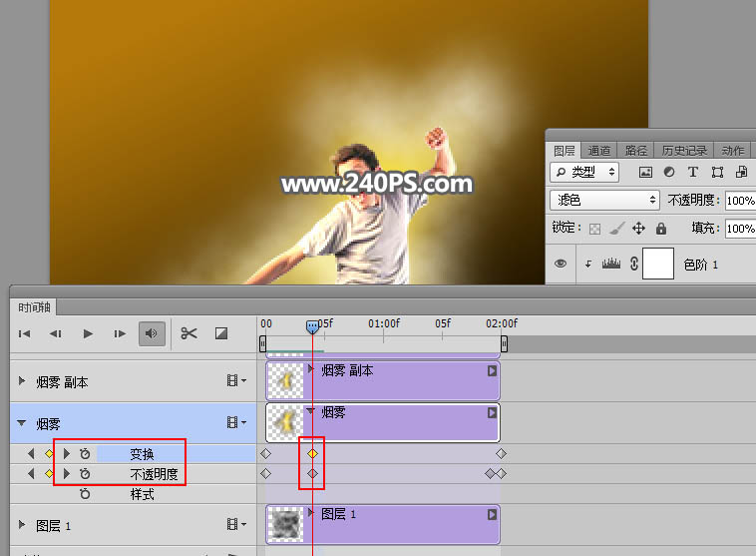The image size is (756, 556).
Task: Open the 历史记录 tab
Action: (683, 151)
